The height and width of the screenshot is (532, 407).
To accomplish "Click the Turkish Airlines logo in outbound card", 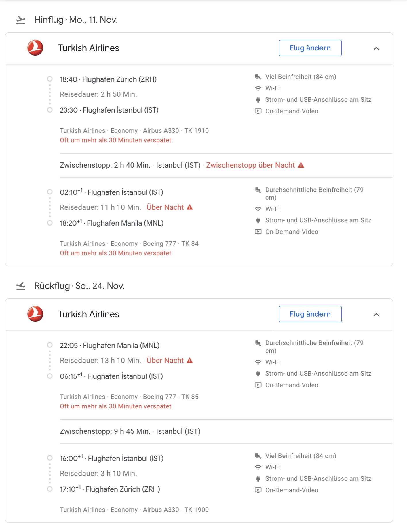I will 35,48.
